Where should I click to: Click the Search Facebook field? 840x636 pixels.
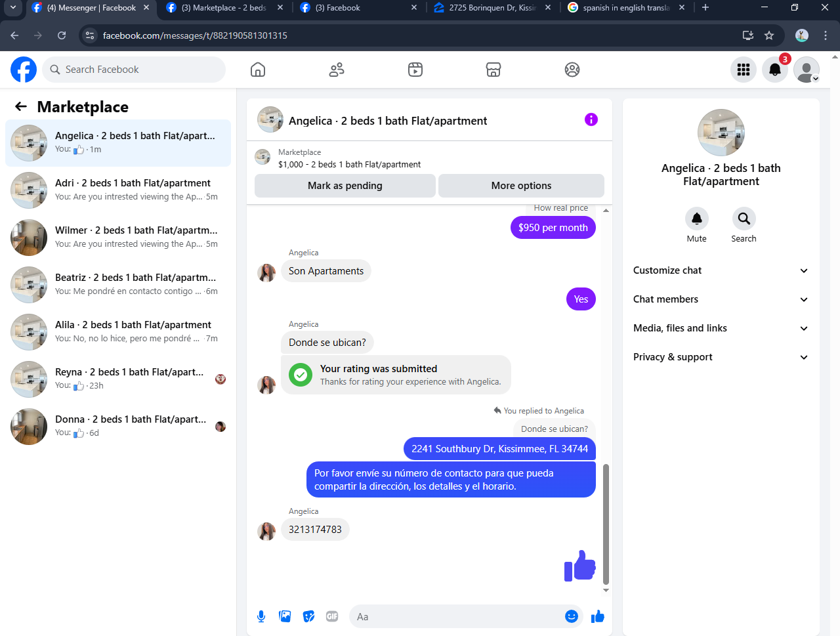(x=134, y=70)
